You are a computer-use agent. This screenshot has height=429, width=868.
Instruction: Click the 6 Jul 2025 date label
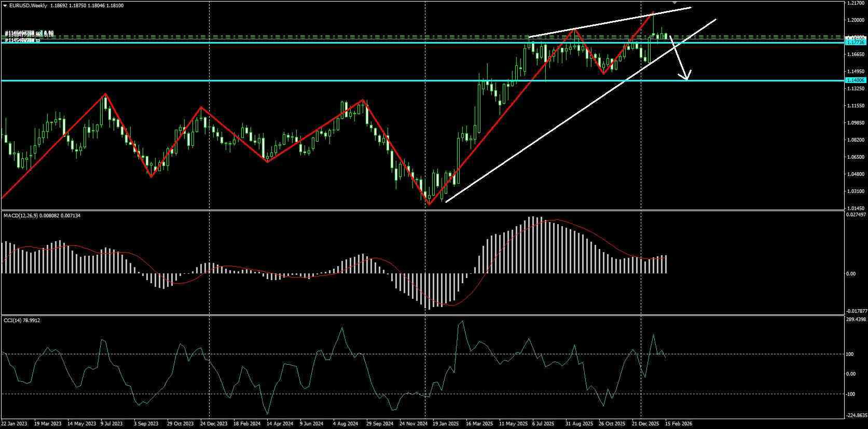(543, 424)
